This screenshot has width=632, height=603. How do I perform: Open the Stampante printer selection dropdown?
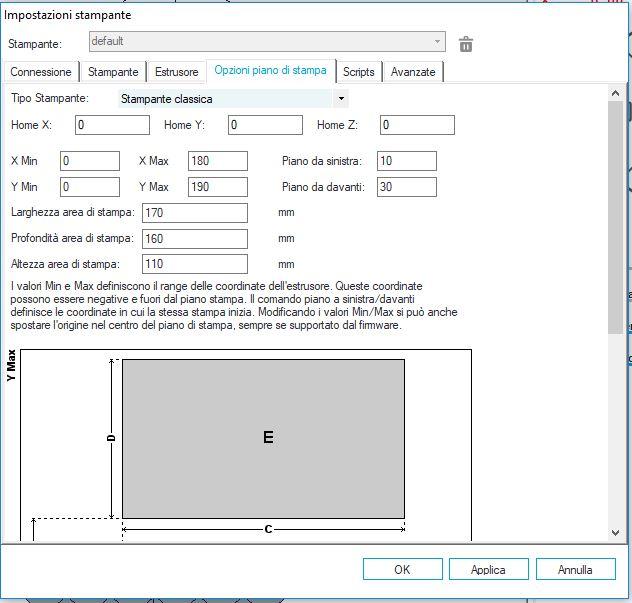267,42
